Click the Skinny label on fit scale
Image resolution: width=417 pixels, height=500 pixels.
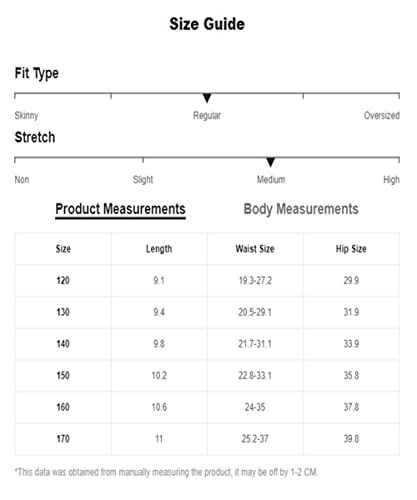tap(26, 116)
